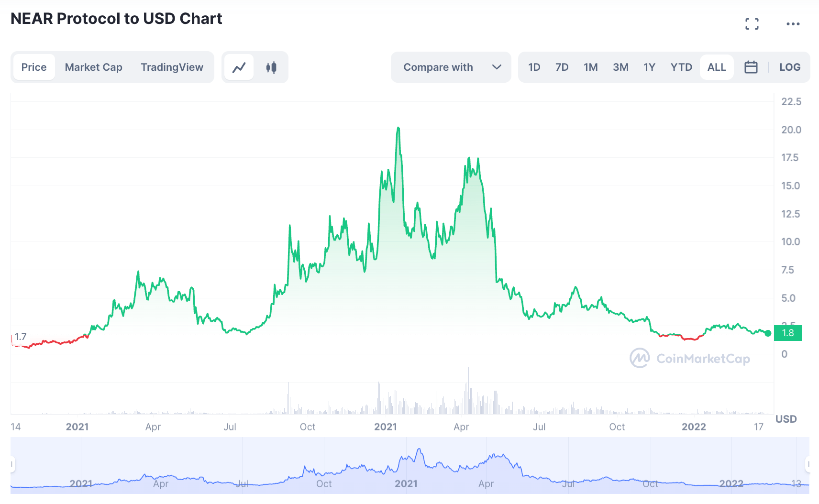The height and width of the screenshot is (504, 819).
Task: Click the 2022 label on main date axis
Action: point(694,427)
